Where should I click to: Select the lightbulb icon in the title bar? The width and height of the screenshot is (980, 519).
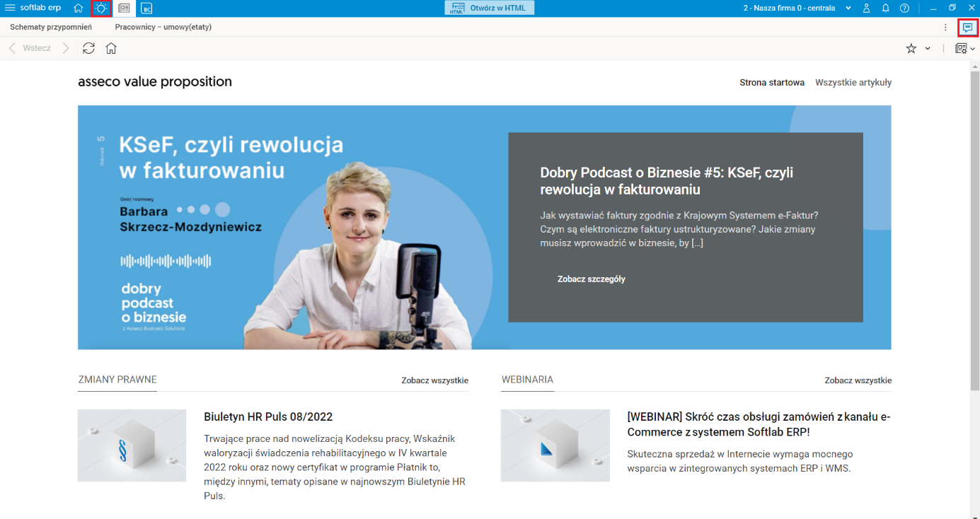pos(102,8)
